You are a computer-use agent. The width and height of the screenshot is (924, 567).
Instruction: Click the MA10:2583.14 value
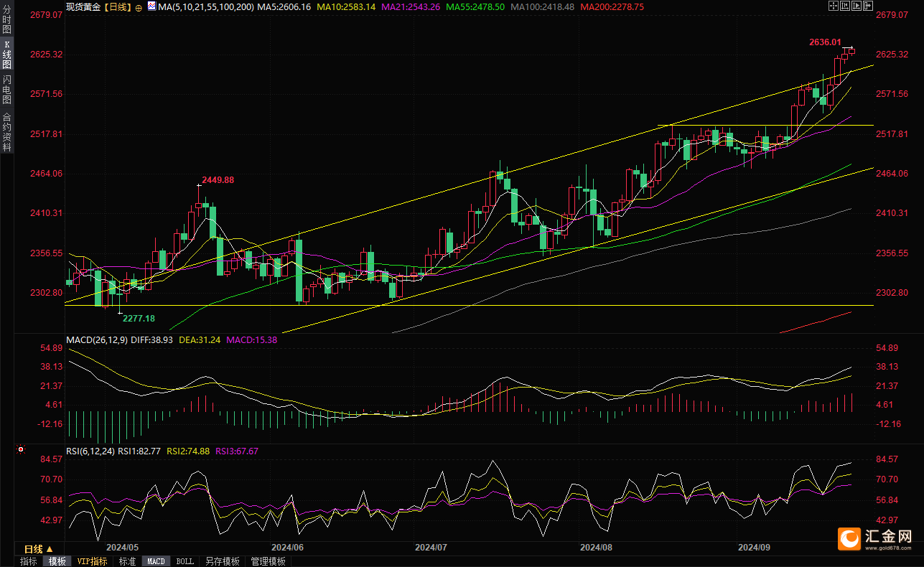[x=346, y=6]
